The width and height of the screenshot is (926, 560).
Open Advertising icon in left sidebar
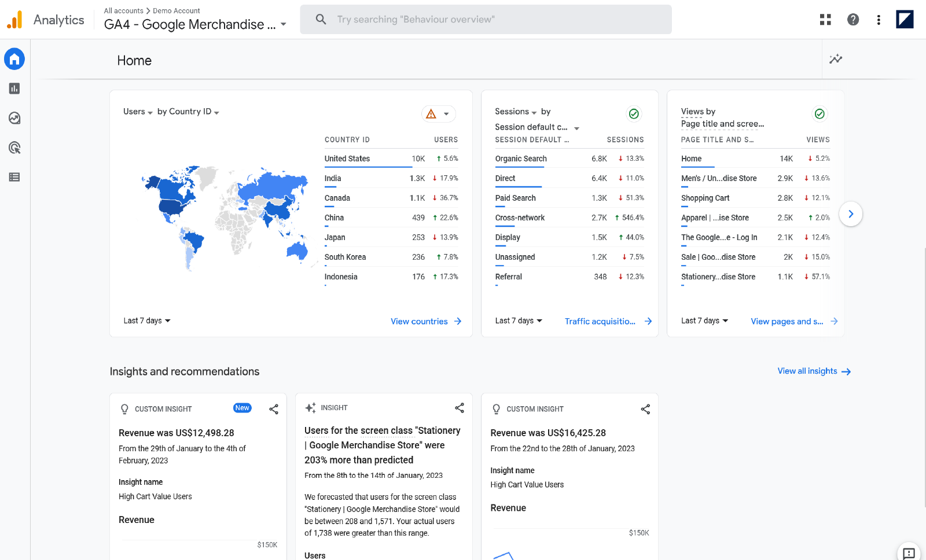14,148
